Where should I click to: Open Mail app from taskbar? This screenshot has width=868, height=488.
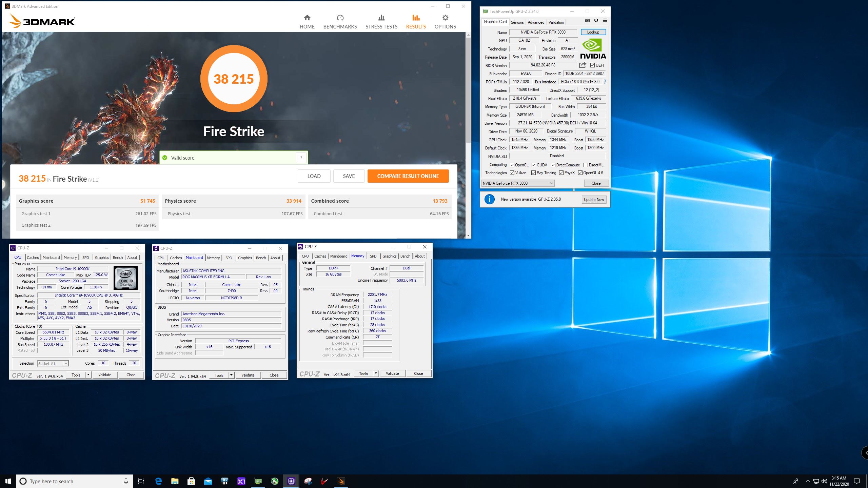pos(208,481)
